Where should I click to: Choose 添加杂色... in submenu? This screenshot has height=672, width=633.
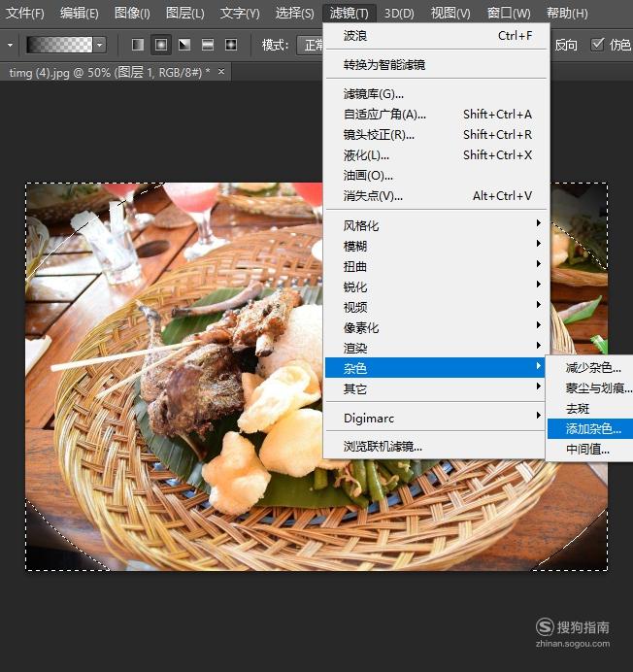590,428
